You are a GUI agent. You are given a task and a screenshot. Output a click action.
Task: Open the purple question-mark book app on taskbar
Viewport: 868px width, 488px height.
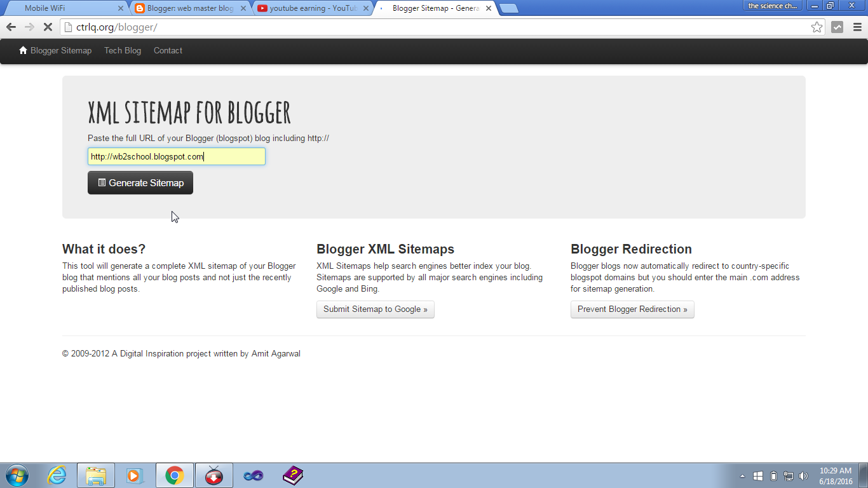(292, 475)
